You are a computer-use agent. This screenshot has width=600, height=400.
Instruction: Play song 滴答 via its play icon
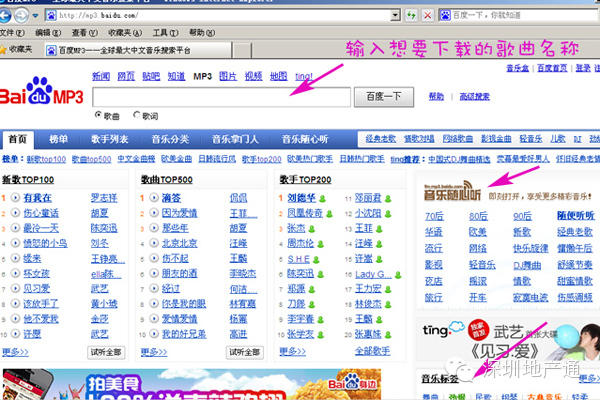click(x=154, y=198)
